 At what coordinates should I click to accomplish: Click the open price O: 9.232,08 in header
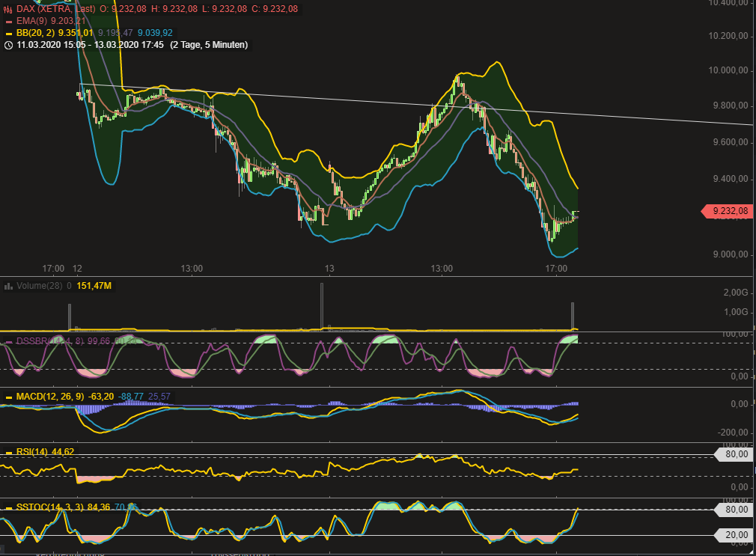(x=123, y=9)
